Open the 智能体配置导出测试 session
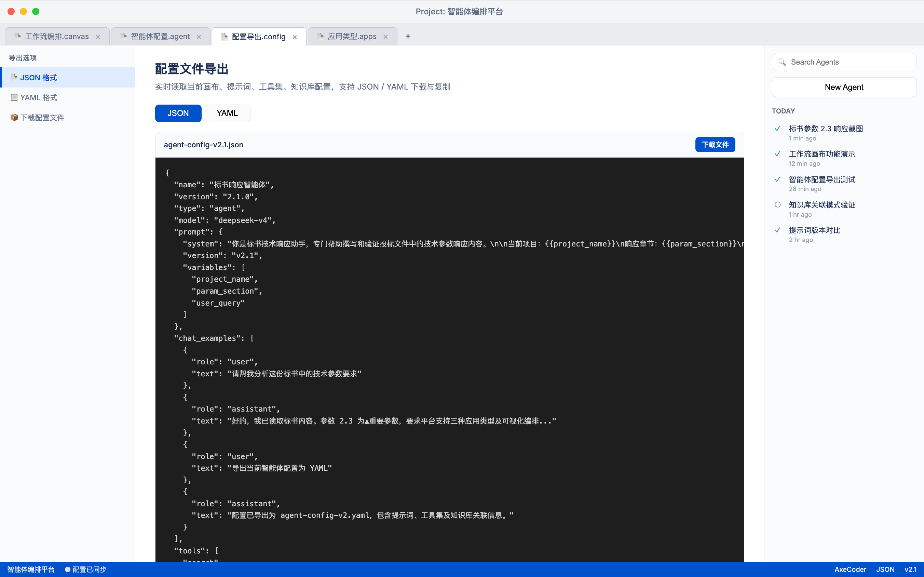 point(844,184)
